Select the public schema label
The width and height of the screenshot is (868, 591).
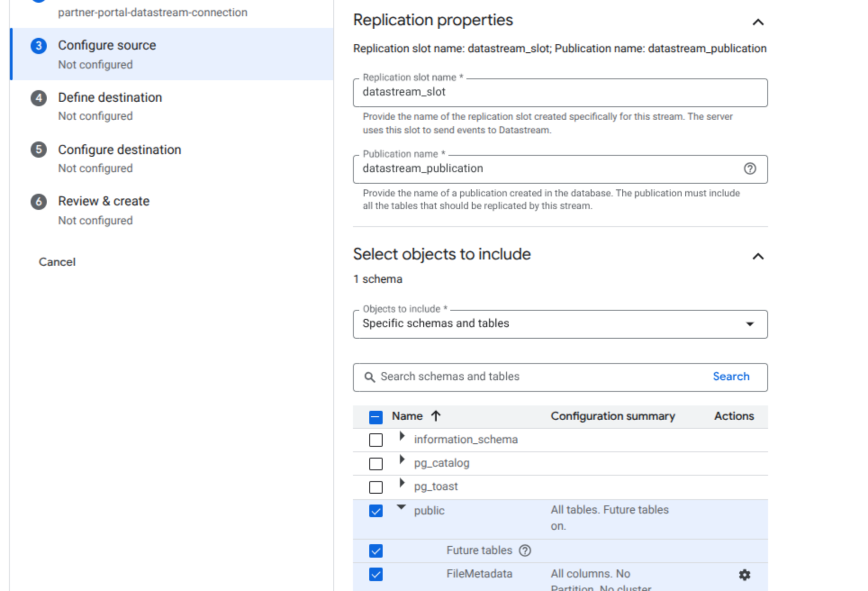tap(429, 510)
